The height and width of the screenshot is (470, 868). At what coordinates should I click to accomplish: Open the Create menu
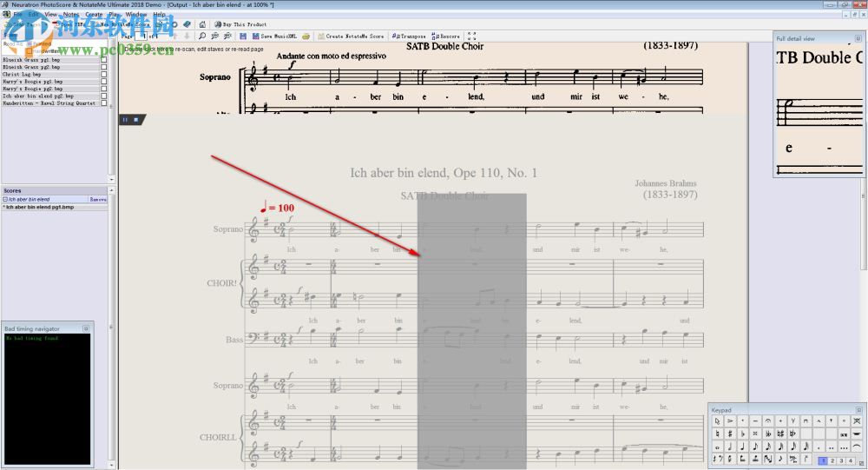[94, 15]
